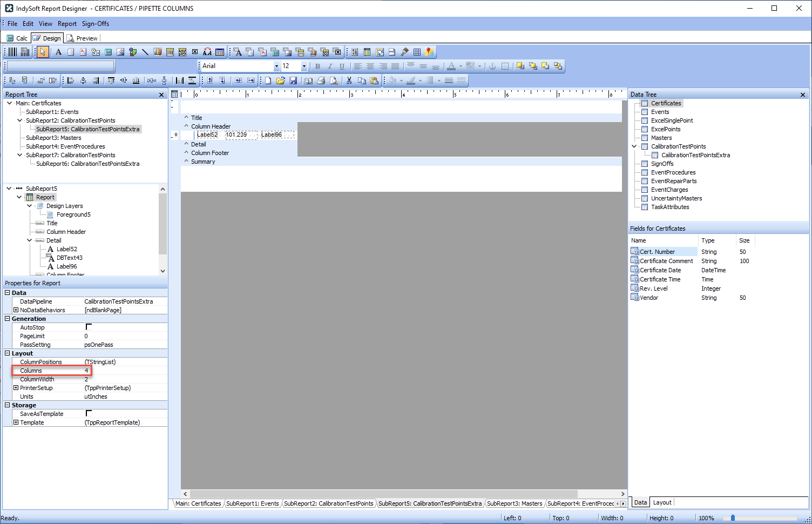Toggle the AutoStop property checkbox
The width and height of the screenshot is (812, 524).
pos(89,327)
